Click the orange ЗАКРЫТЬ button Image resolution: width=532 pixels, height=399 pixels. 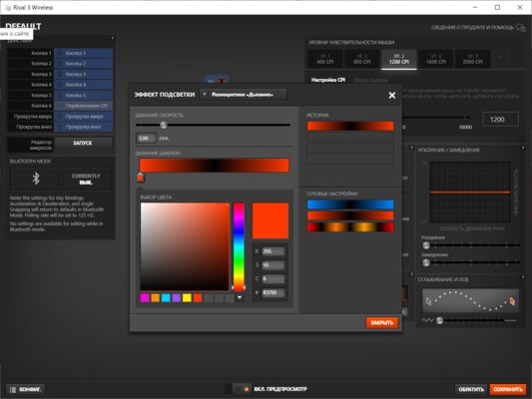coord(381,323)
